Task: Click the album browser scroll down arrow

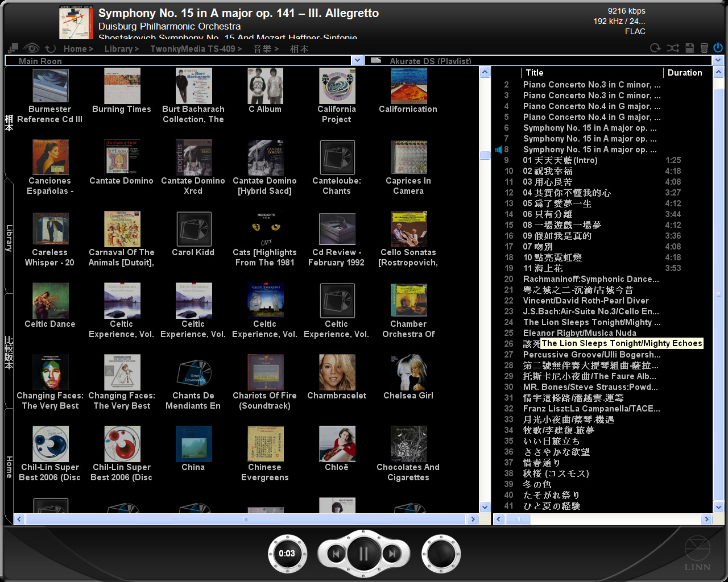Action: [x=485, y=508]
